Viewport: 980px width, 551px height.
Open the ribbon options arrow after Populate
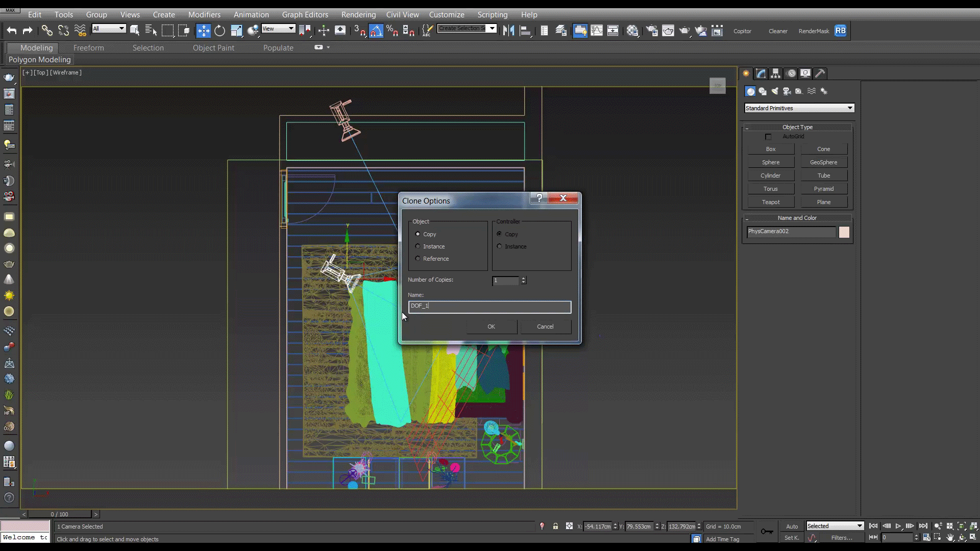[x=328, y=47]
